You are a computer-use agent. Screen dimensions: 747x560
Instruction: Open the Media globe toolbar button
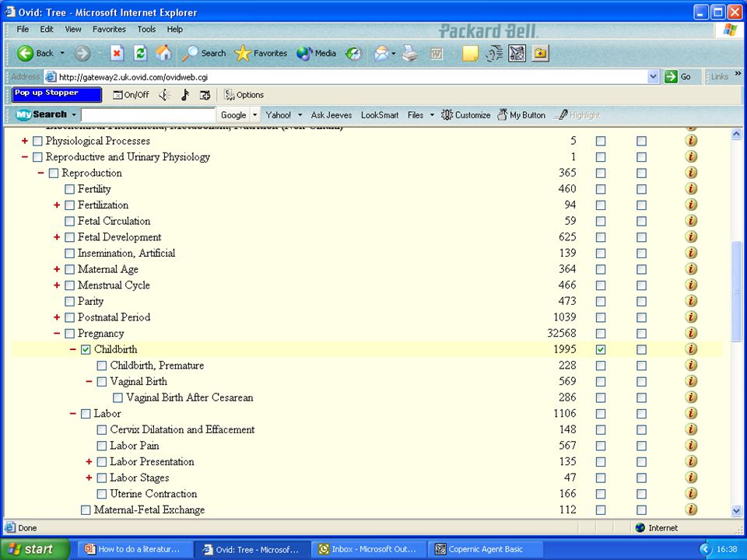pyautogui.click(x=316, y=54)
